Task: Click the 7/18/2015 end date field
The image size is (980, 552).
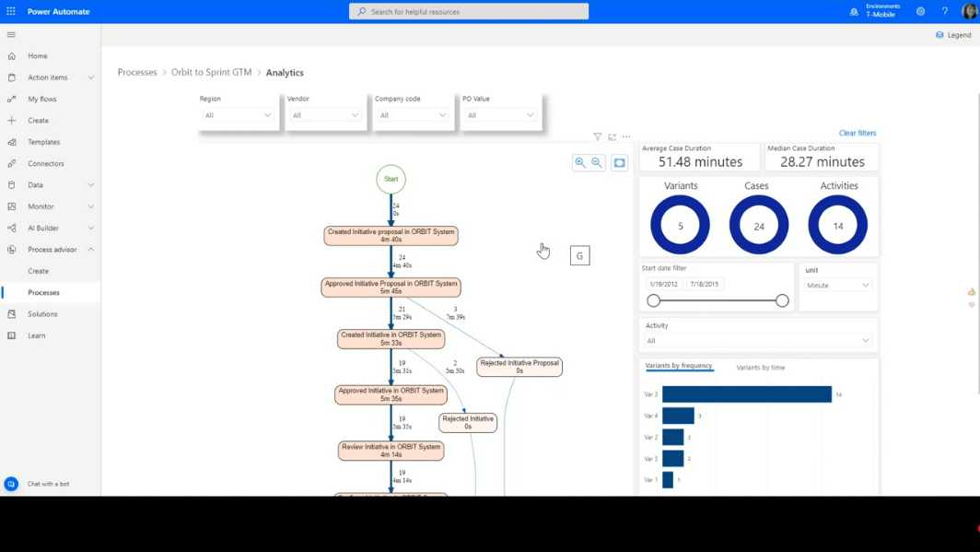Action: click(704, 284)
